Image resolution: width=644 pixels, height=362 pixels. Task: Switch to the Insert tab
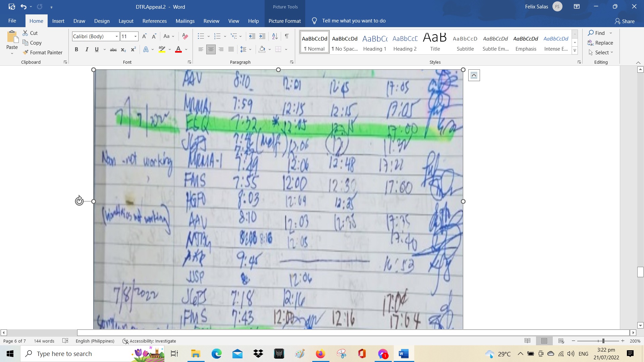coord(58,21)
